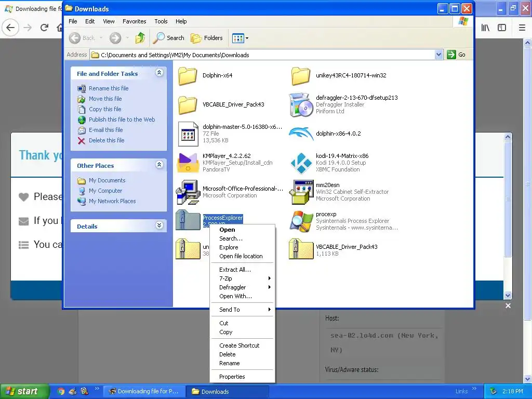Select the VBCABLE_Driver_Pack43 folder icon
The width and height of the screenshot is (532, 399).
pos(188,104)
